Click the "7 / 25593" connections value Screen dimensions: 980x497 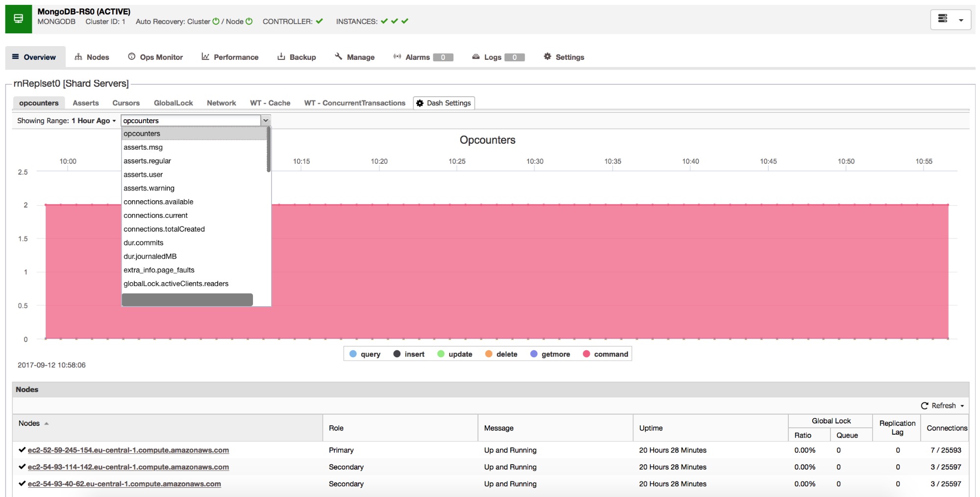[946, 450]
